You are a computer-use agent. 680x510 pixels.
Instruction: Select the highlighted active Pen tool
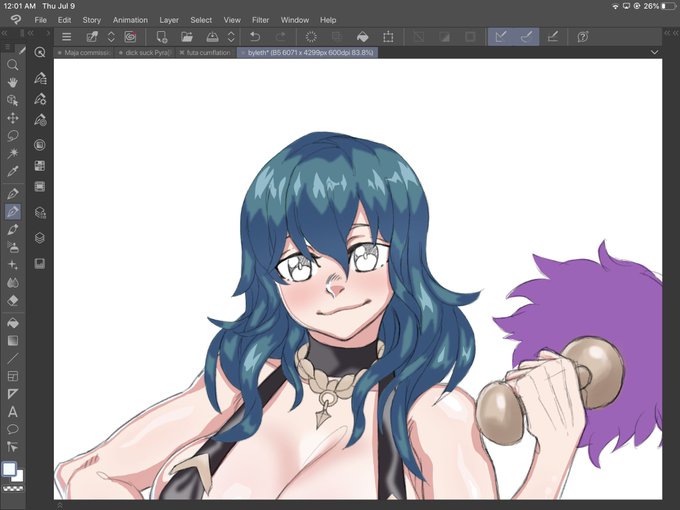(13, 212)
